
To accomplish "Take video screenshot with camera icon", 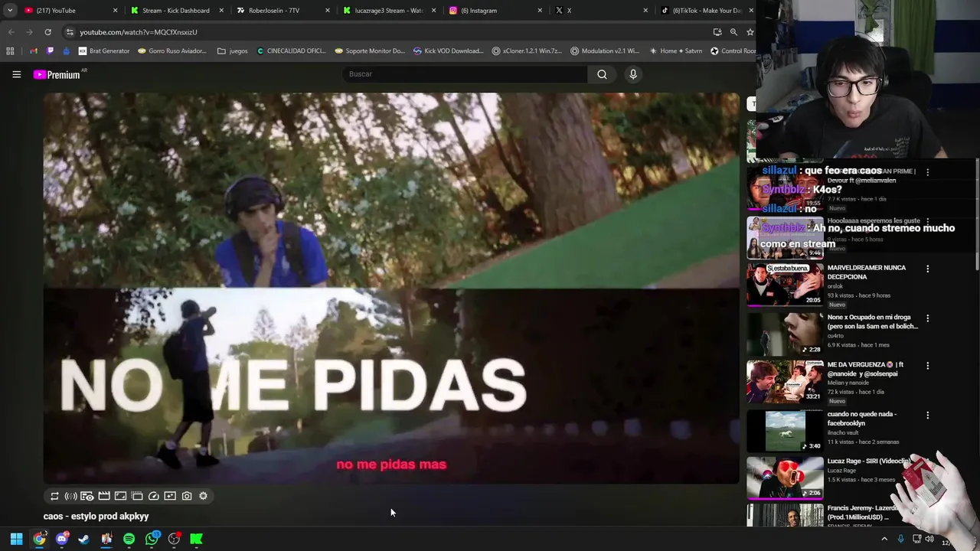I will 187,496.
